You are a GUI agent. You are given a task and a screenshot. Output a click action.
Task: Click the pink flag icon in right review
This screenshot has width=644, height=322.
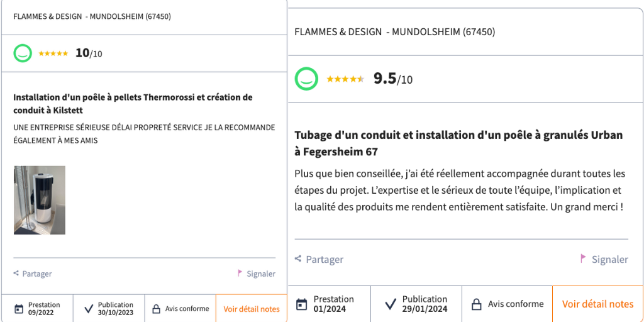click(583, 258)
